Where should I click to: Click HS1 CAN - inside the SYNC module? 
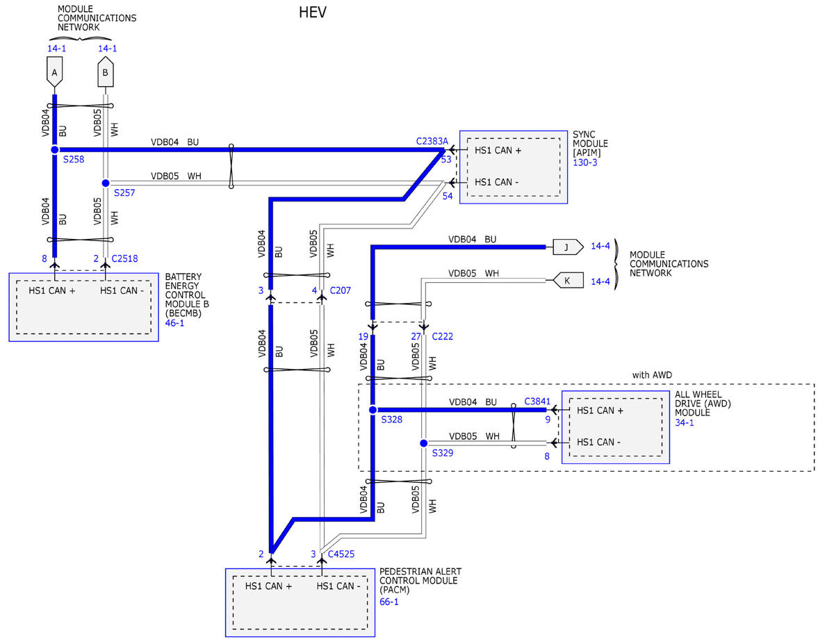coord(498,182)
